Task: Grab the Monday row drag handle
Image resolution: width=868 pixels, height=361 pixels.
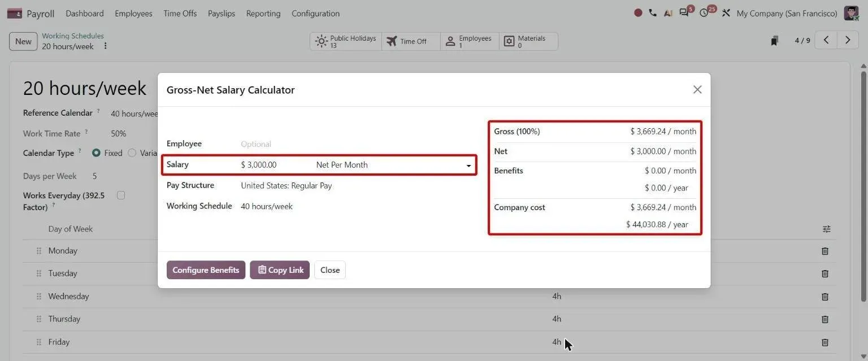Action: (x=39, y=251)
